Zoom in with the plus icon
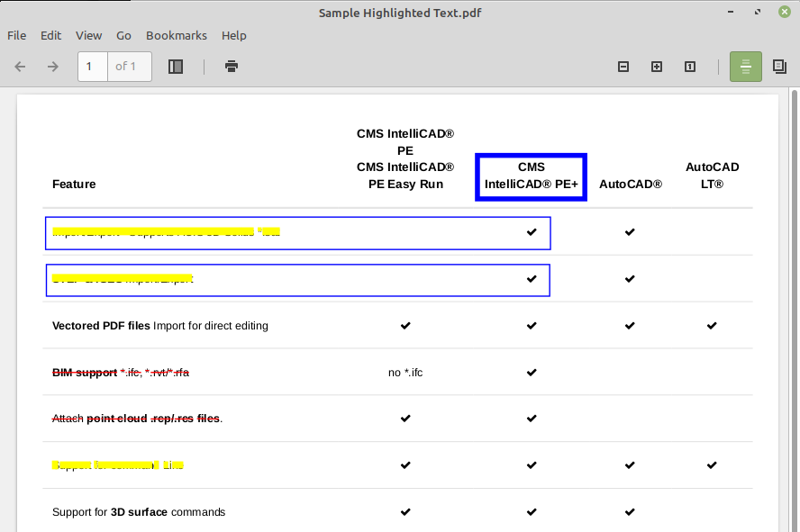The image size is (800, 532). click(657, 67)
